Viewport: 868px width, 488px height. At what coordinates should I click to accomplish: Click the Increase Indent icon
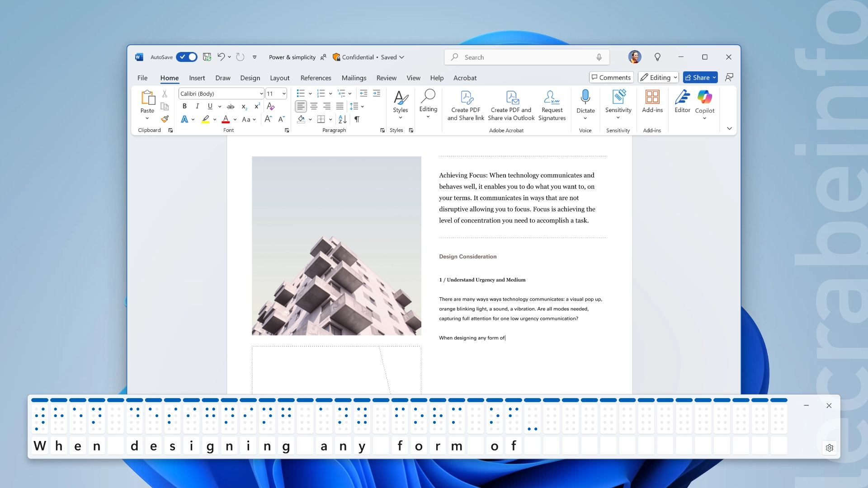tap(377, 94)
